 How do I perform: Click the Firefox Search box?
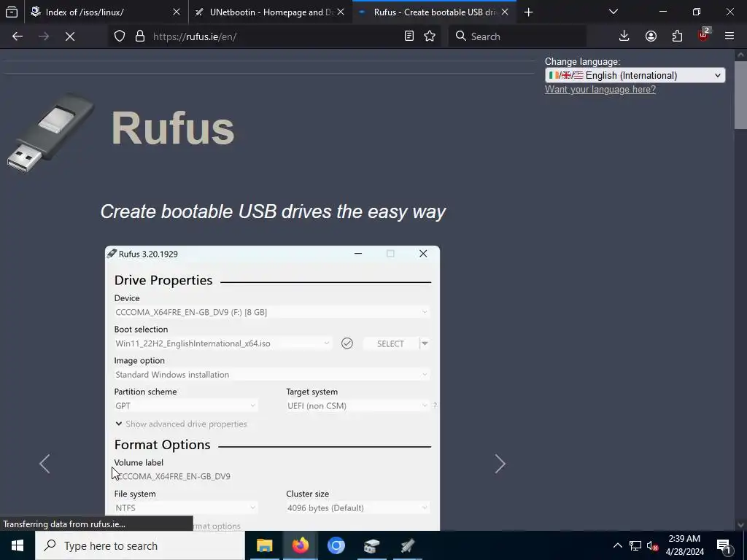click(517, 36)
